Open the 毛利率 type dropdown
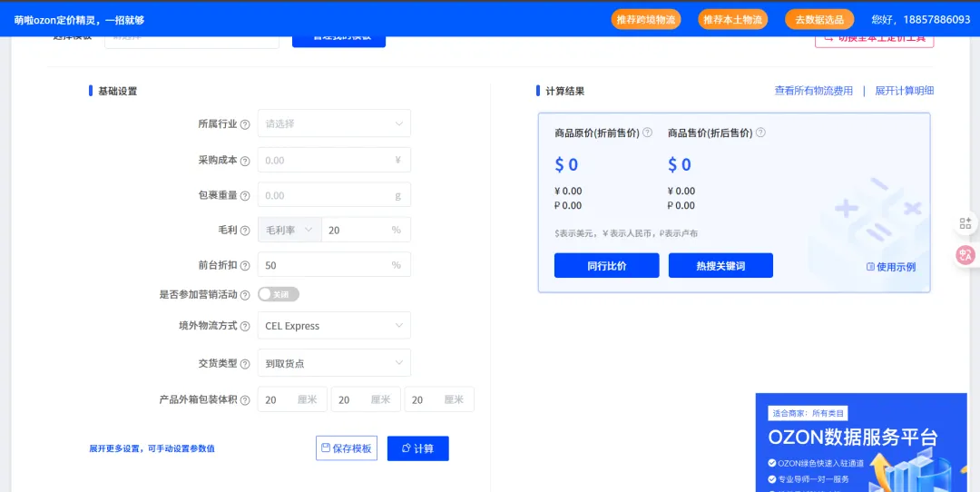Viewport: 980px width, 492px height. coord(290,230)
